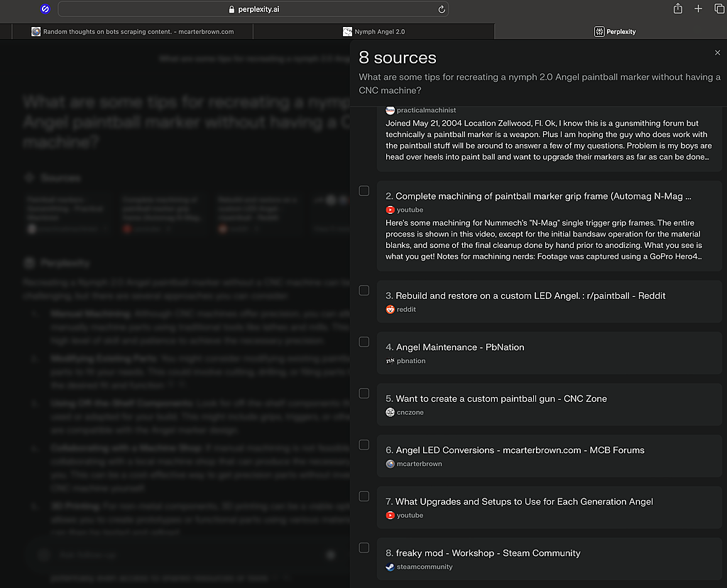The height and width of the screenshot is (588, 727).
Task: Check the box for Angel LED Conversions source
Action: point(364,445)
